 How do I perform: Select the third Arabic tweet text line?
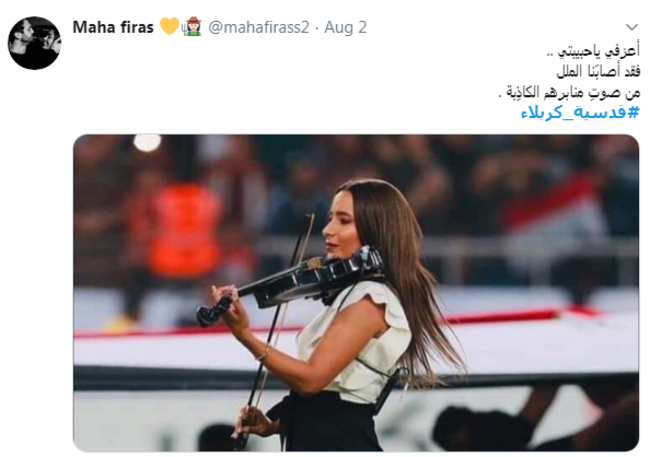coord(569,92)
